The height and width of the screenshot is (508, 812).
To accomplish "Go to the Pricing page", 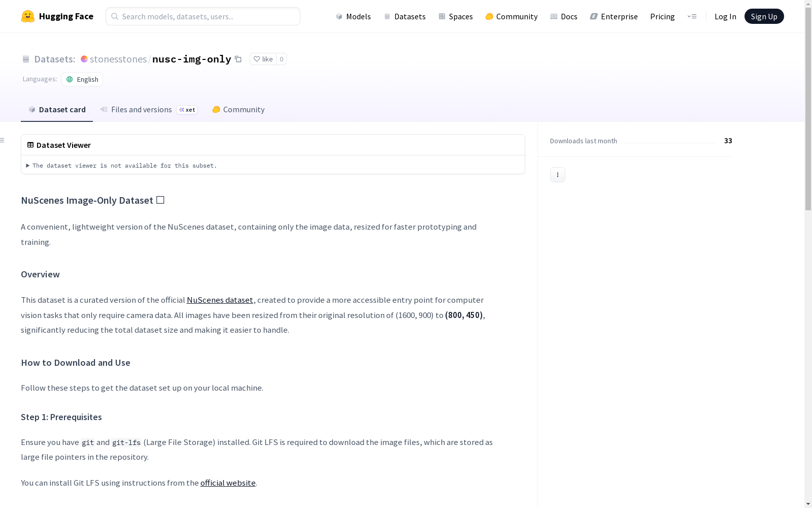I will coord(662,16).
